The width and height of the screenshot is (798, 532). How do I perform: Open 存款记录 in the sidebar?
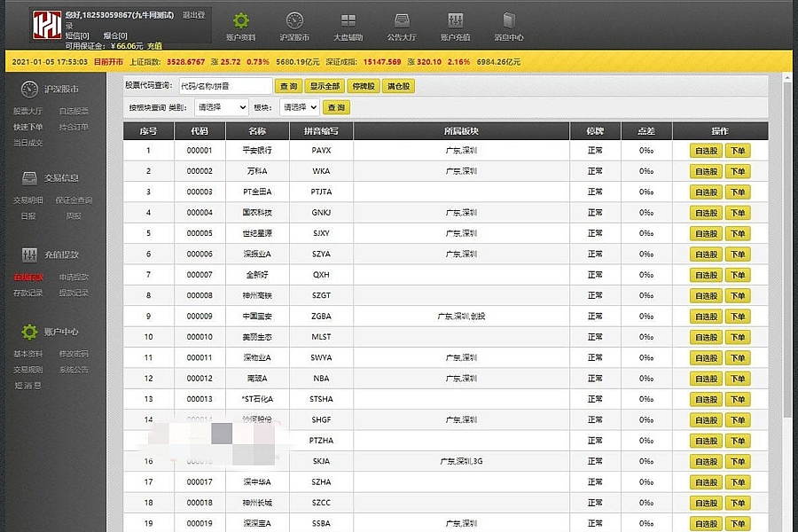pos(28,293)
